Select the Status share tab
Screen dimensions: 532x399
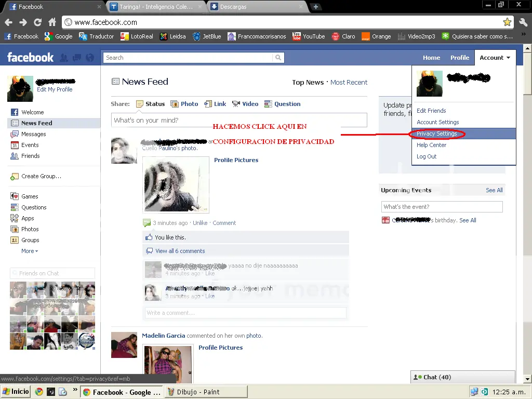(x=150, y=104)
